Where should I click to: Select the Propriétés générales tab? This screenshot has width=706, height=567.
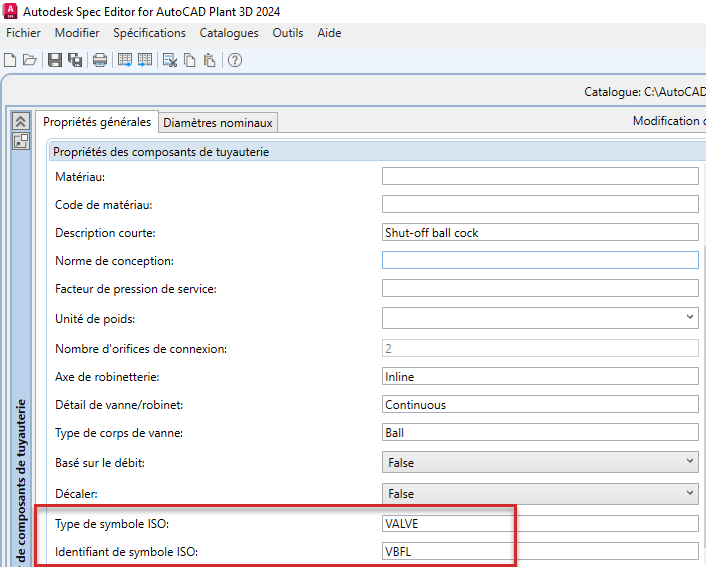pyautogui.click(x=97, y=122)
